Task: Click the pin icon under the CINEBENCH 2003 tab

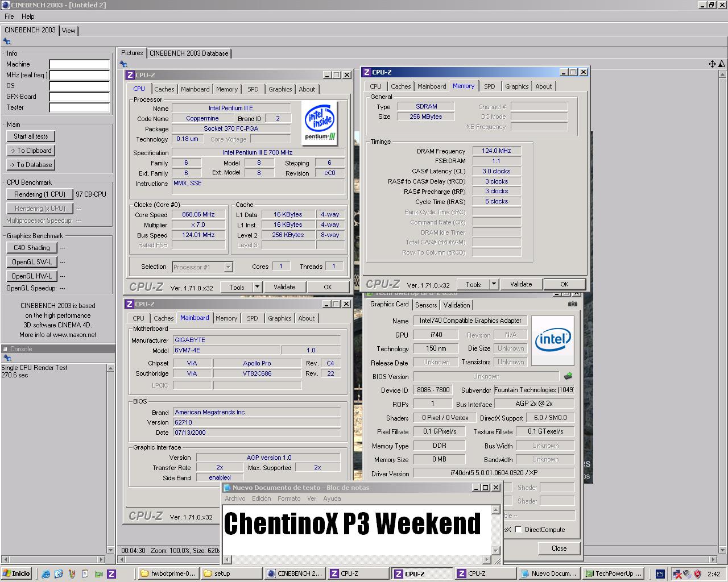Action: [x=7, y=41]
